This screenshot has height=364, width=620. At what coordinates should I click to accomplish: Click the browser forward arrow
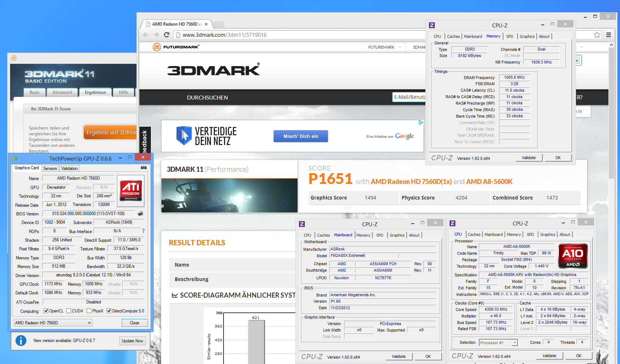[156, 35]
